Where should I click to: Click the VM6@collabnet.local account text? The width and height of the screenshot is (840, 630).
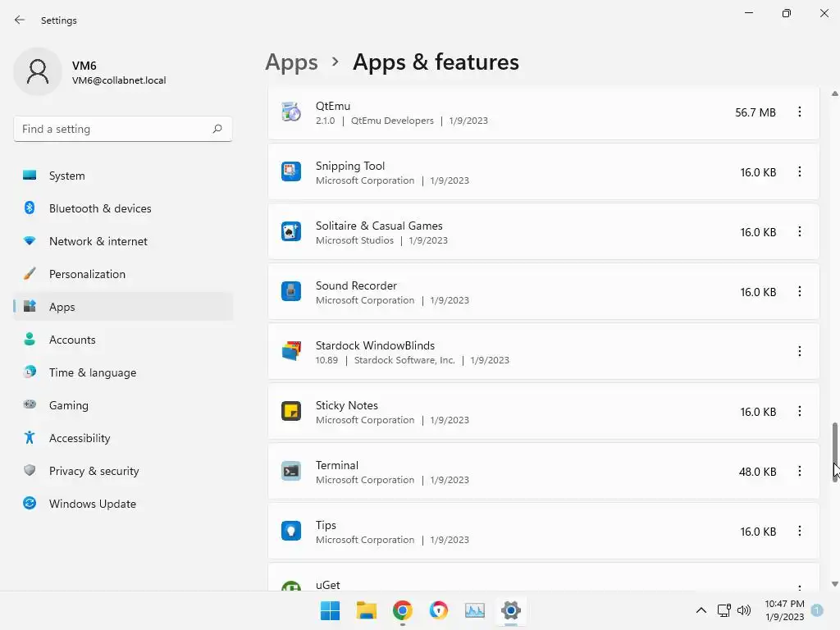[119, 80]
